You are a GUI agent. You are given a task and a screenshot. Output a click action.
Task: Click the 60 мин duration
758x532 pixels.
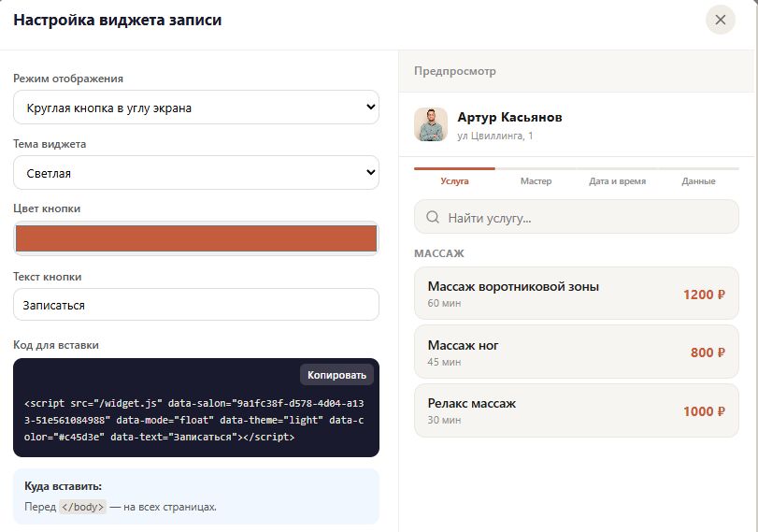pos(444,303)
